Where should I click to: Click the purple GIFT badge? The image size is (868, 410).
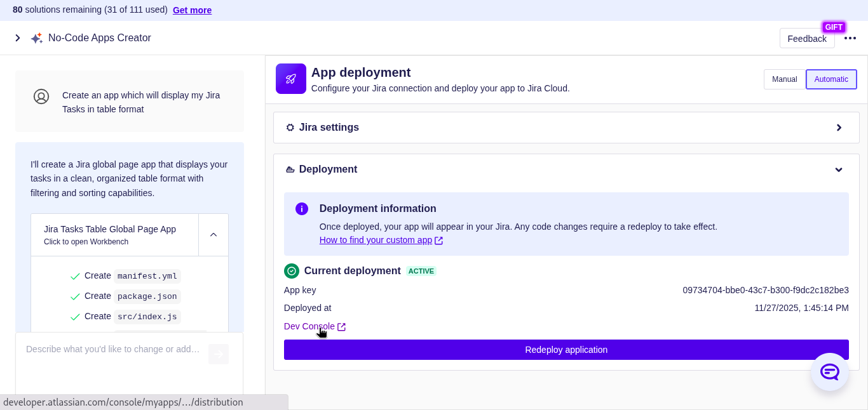pos(833,27)
